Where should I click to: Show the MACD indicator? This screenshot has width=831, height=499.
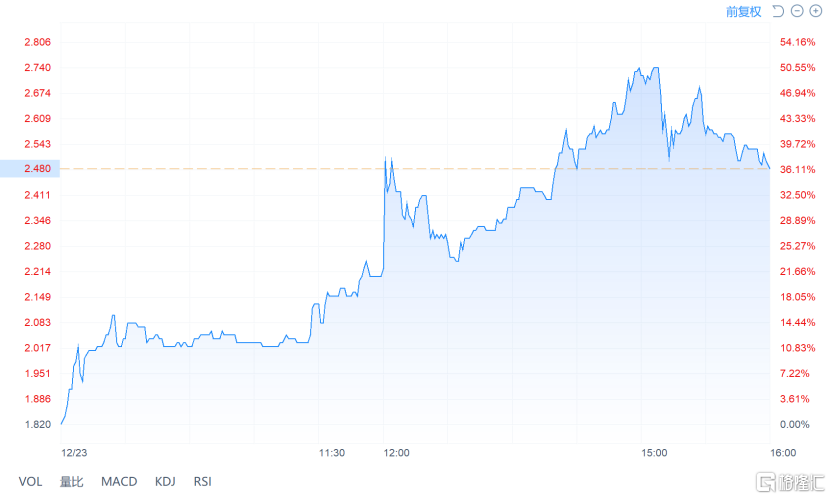point(119,482)
